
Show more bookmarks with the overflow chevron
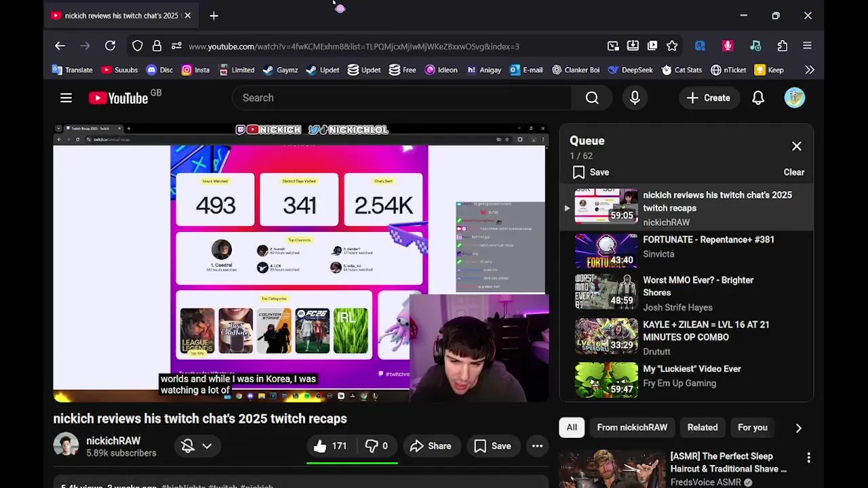pyautogui.click(x=809, y=70)
